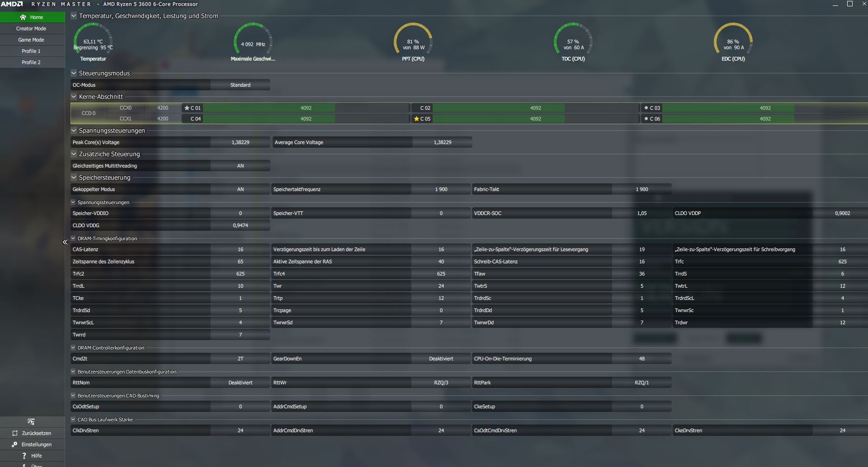Select core C 01 frequency bar
The height and width of the screenshot is (467, 868).
pos(306,108)
